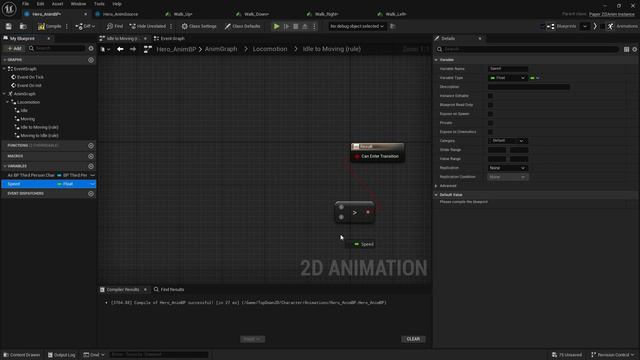Click the Unreal Engine logo
The height and width of the screenshot is (360, 640).
pos(9,9)
